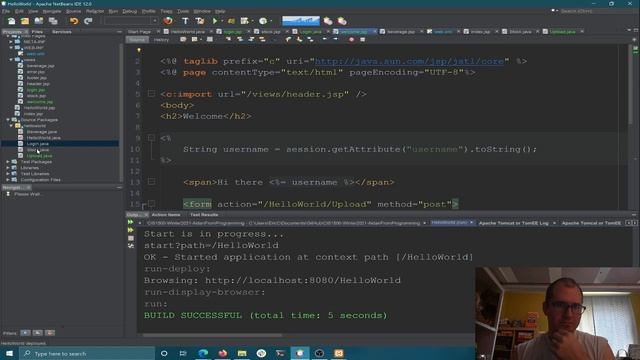The width and height of the screenshot is (640, 360).
Task: Click the Stop icon in the Output sidebar
Action: pos(131,238)
